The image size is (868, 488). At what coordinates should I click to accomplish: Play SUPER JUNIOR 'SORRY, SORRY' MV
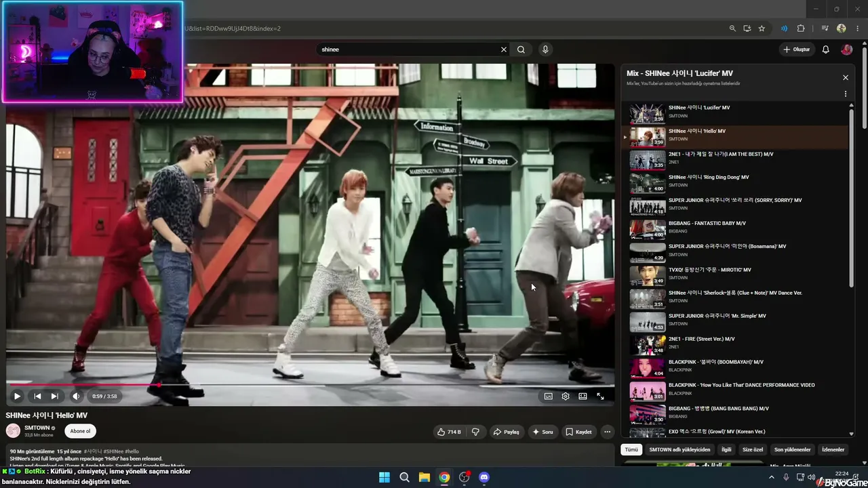[x=735, y=205]
